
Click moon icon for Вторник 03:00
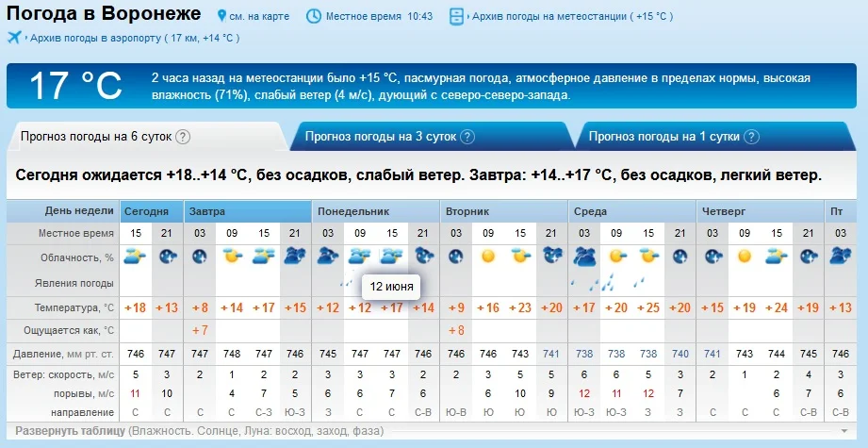[x=455, y=257]
